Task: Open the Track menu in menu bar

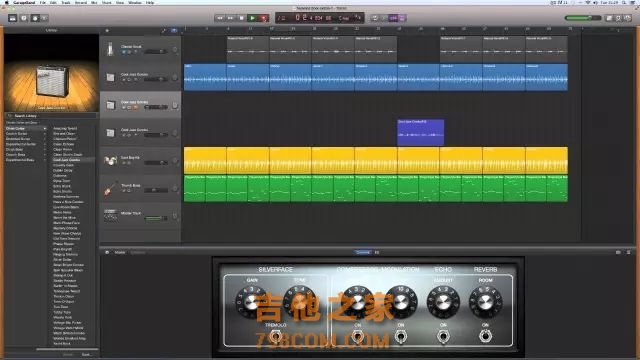Action: point(66,2)
